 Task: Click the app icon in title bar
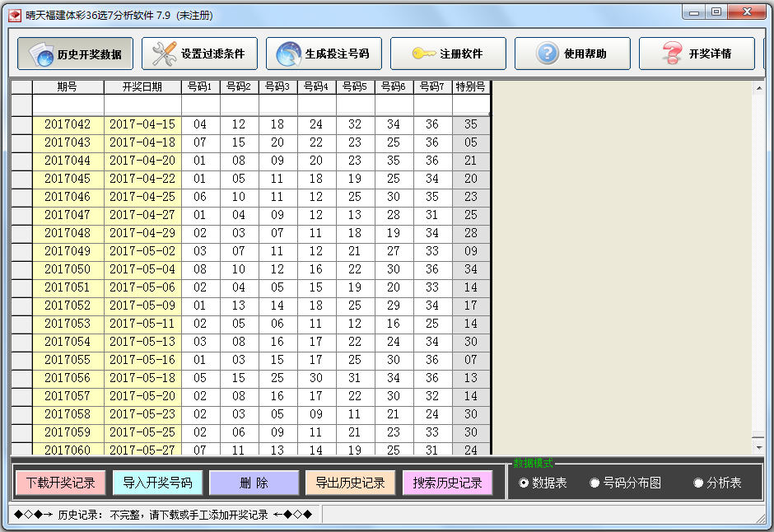[15, 16]
